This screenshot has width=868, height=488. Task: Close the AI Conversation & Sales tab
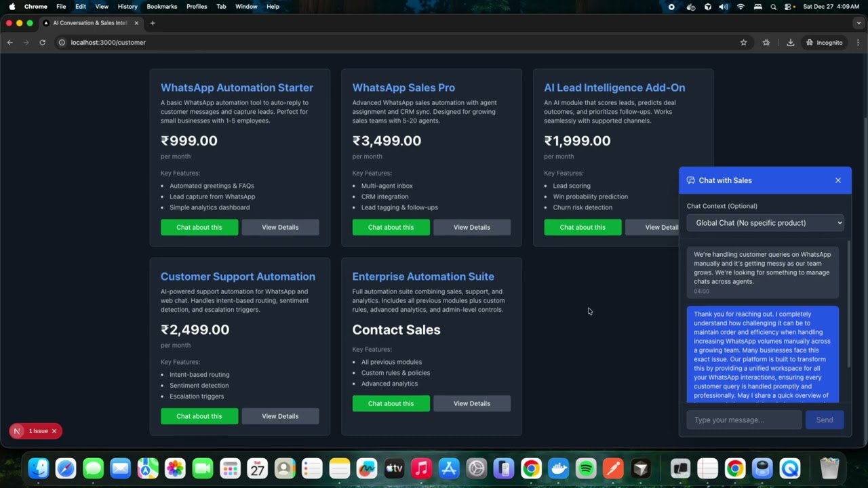[136, 23]
